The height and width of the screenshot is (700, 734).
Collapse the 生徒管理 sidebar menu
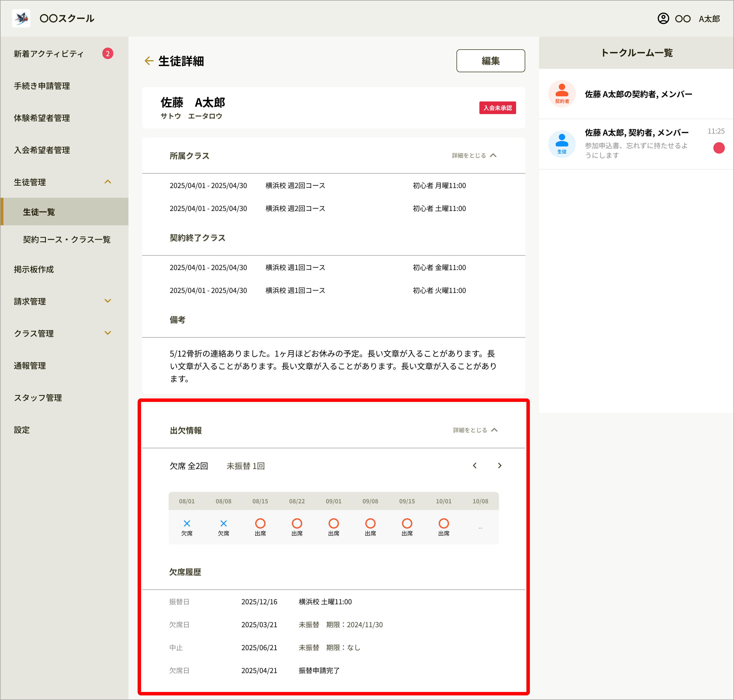(108, 182)
